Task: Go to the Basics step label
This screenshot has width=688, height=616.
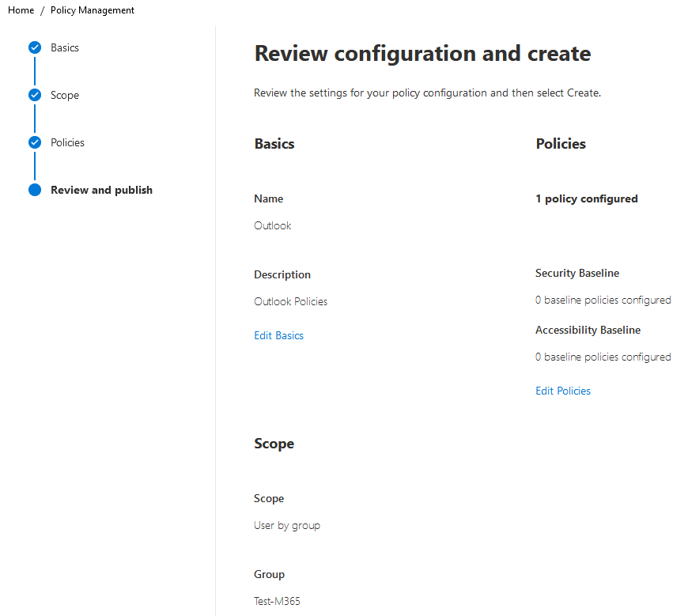Action: coord(65,47)
